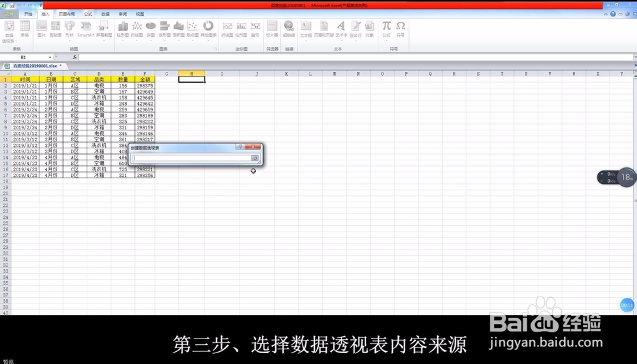This screenshot has height=364, width=637.
Task: Click the select-all corner of the sheet
Action: 5,74
